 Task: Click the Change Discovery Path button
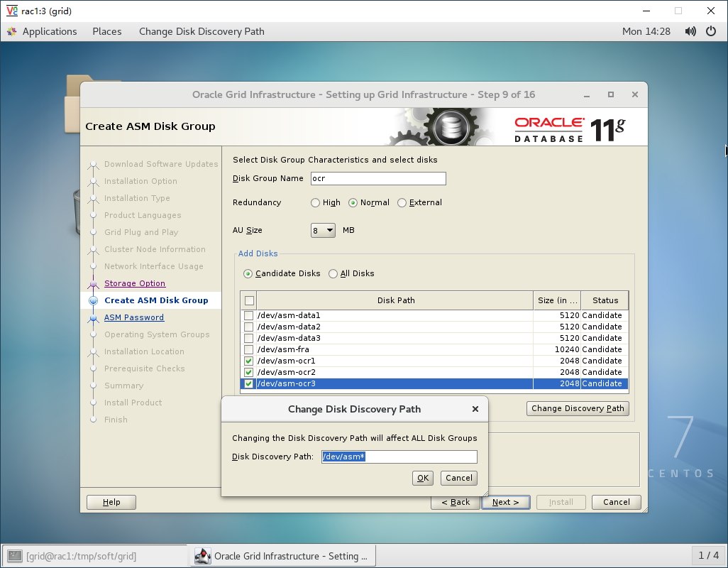578,408
